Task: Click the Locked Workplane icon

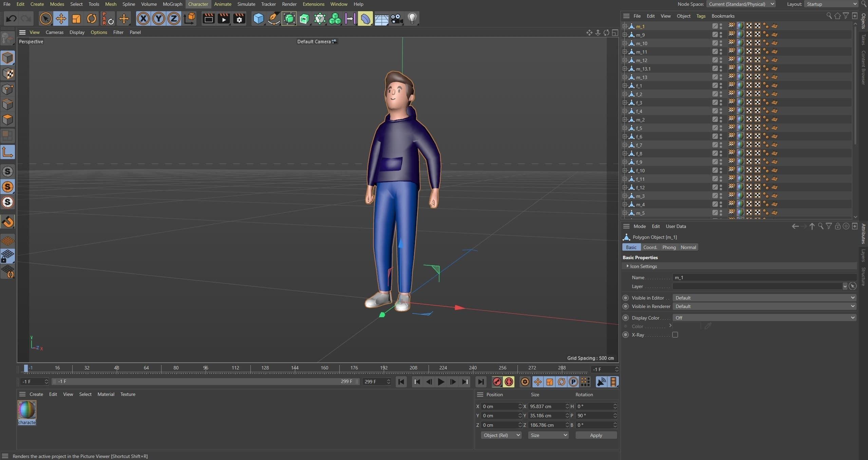Action: (7, 256)
